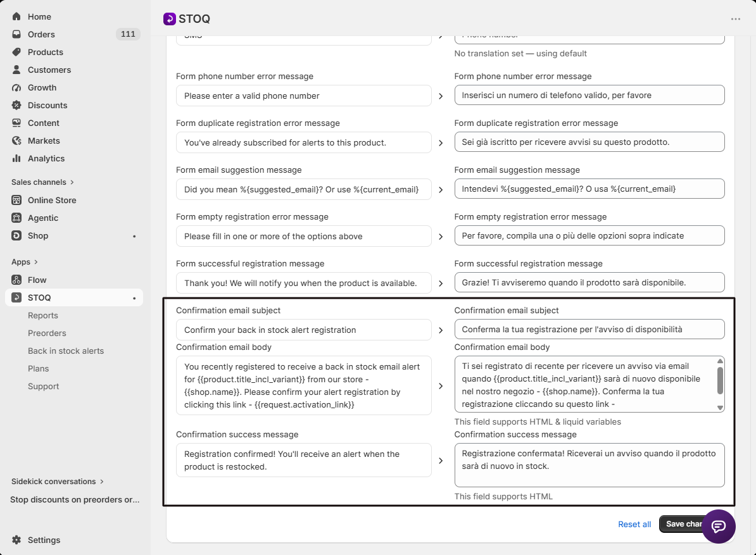Open the Settings page
The image size is (756, 555).
coord(44,540)
